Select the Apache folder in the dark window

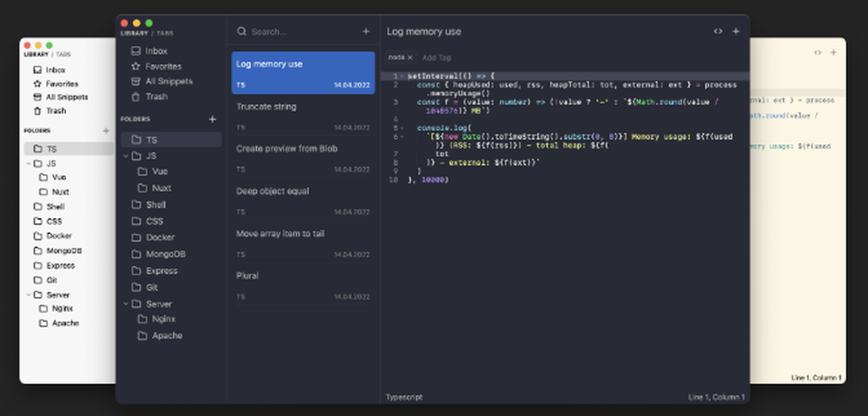click(x=160, y=336)
